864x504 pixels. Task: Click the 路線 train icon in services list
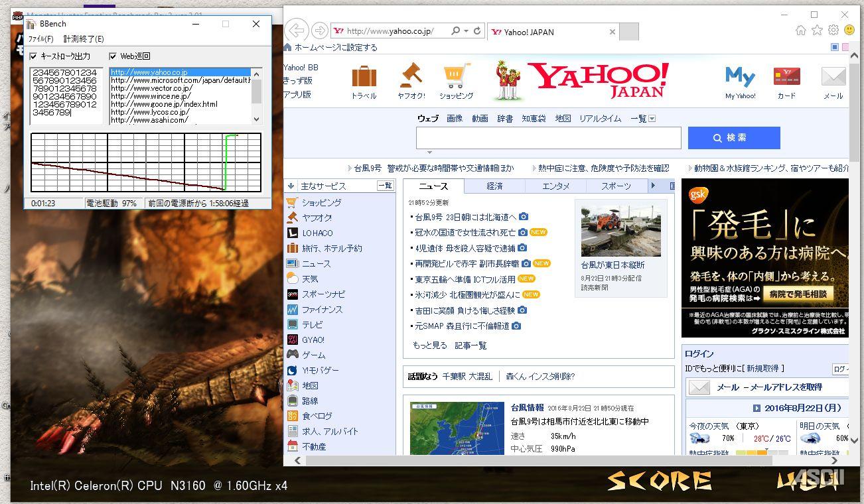pos(293,401)
